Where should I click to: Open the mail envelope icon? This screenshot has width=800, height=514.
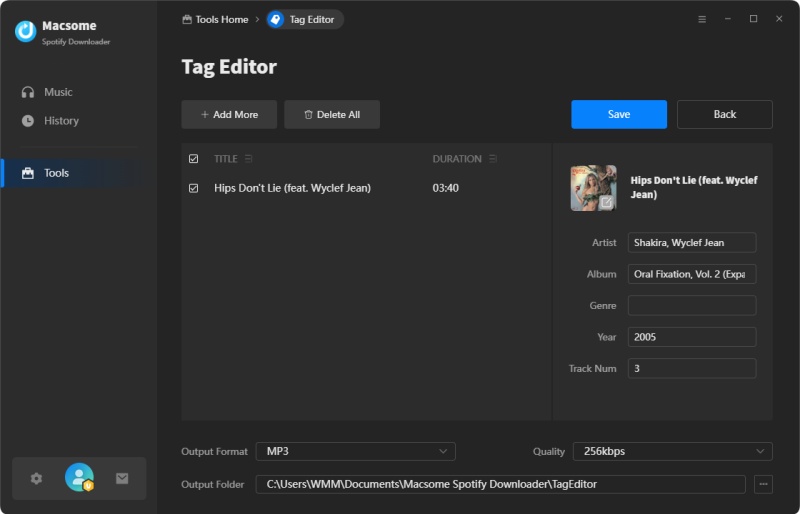click(122, 478)
